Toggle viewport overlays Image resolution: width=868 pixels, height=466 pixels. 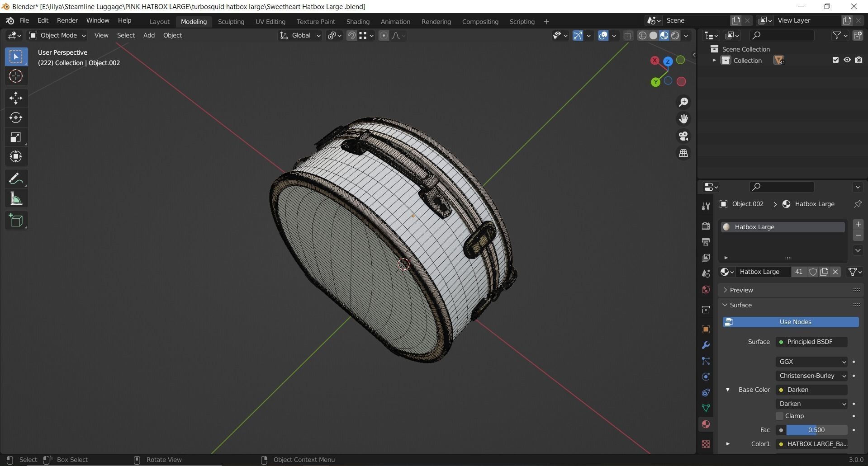click(x=603, y=36)
